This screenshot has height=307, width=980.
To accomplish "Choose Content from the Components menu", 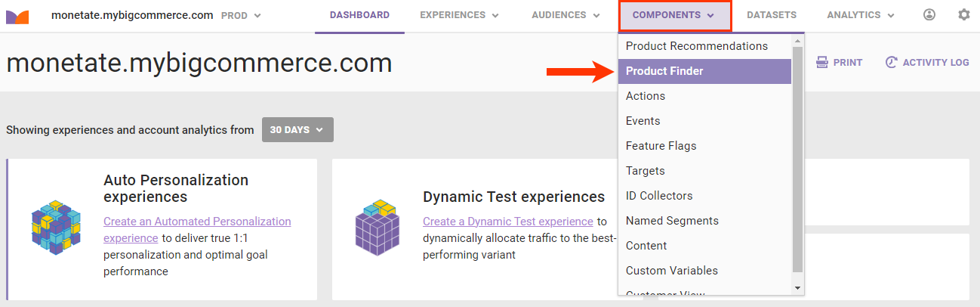I will pos(704,246).
